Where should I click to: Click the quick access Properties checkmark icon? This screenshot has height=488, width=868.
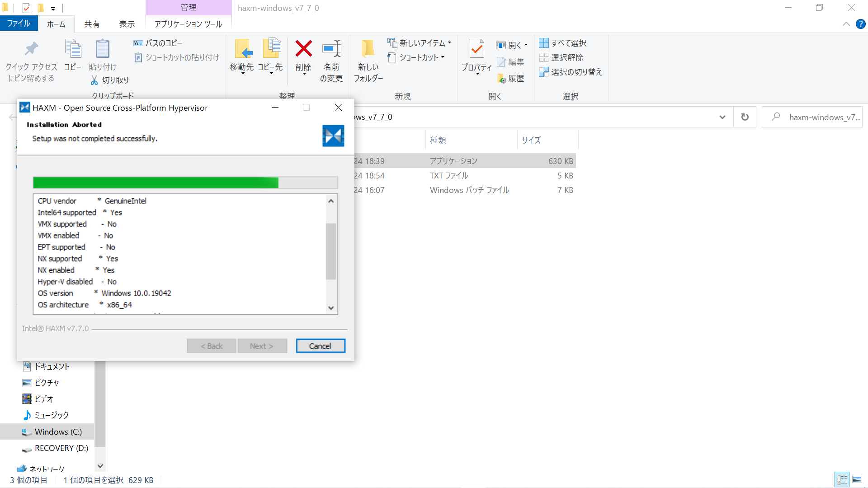pyautogui.click(x=26, y=8)
